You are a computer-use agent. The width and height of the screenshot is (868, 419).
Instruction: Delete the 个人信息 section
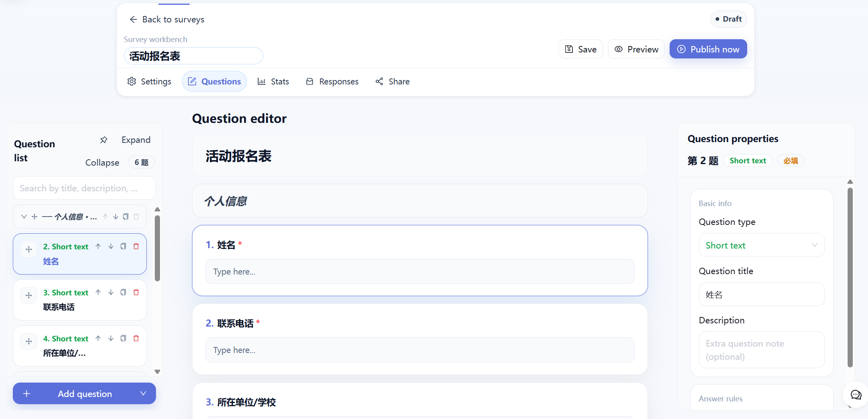click(x=136, y=217)
